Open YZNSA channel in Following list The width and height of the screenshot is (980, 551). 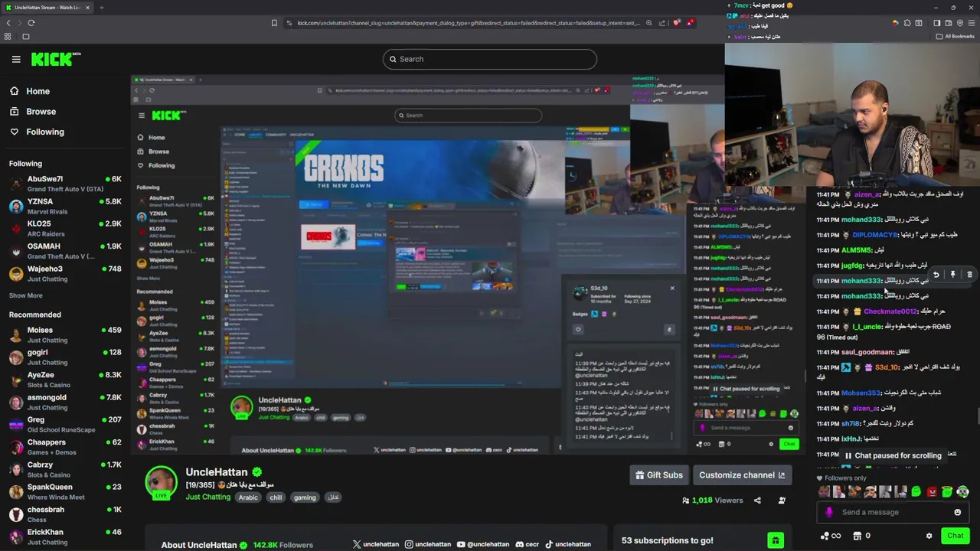pos(65,207)
